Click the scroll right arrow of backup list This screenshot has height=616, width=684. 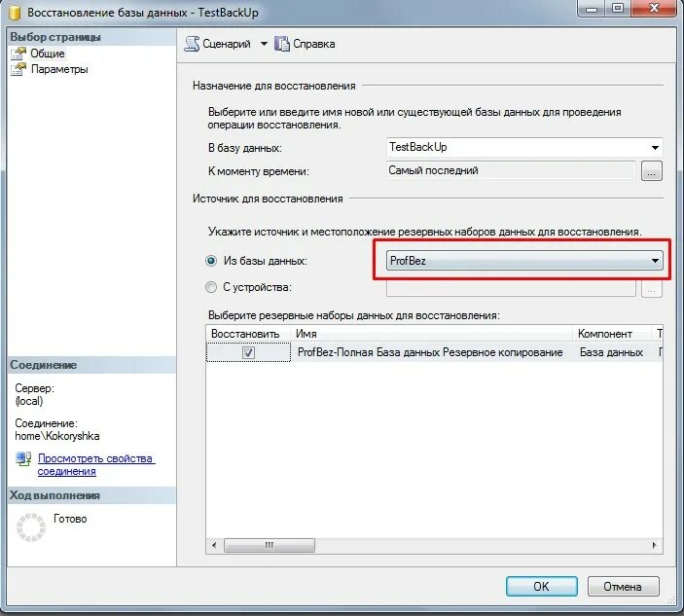pos(654,545)
